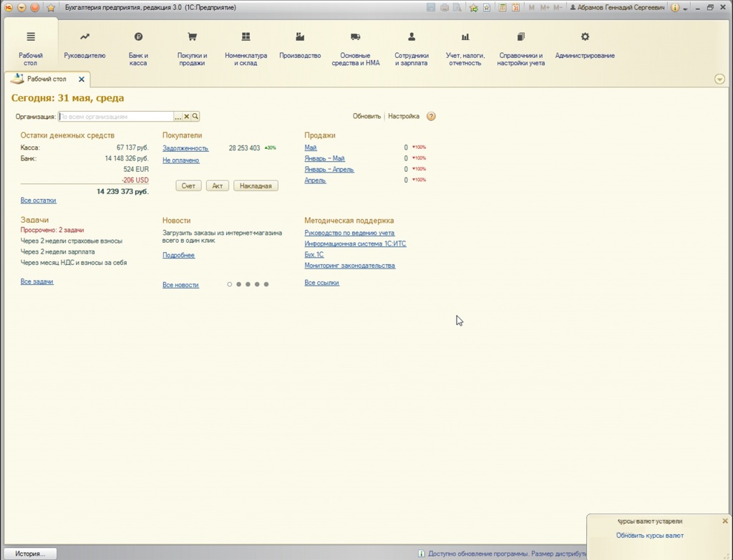Add to favorites with star-arrow icon
The image size is (733, 560).
474,7
